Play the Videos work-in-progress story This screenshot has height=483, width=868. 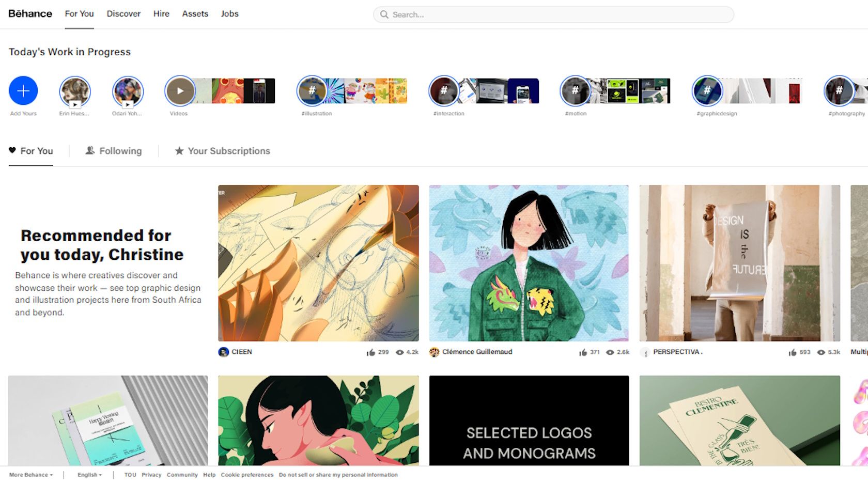[179, 90]
